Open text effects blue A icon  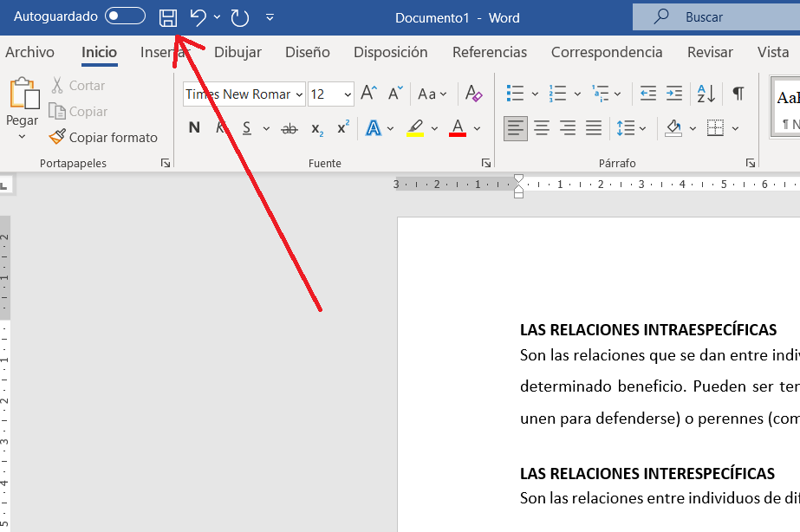pyautogui.click(x=374, y=128)
